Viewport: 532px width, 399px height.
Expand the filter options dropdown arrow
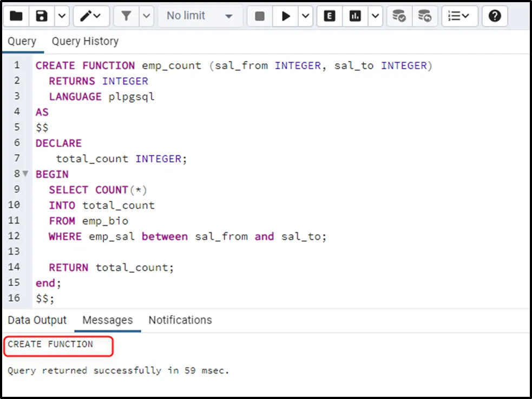[147, 16]
